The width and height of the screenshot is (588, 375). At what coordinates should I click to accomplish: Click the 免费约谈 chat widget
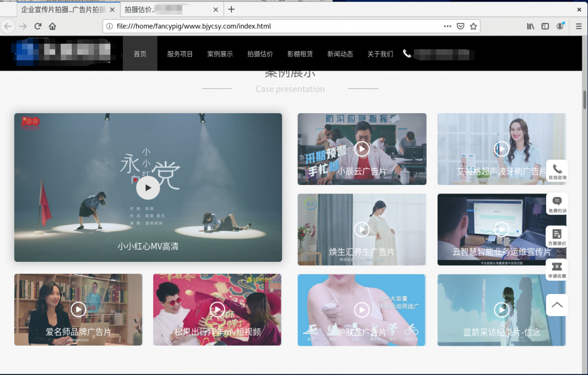click(x=557, y=204)
